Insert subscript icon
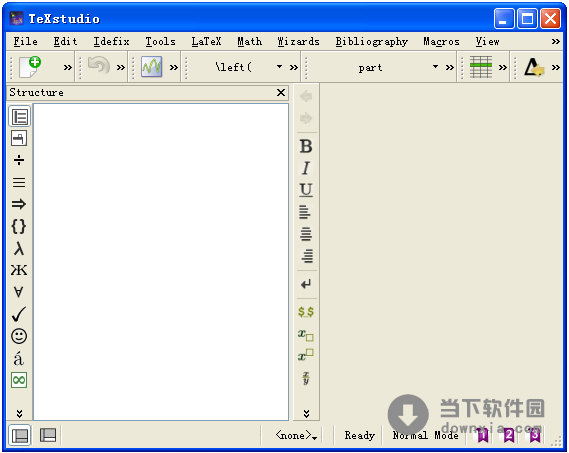The height and width of the screenshot is (453, 569). coord(306,335)
